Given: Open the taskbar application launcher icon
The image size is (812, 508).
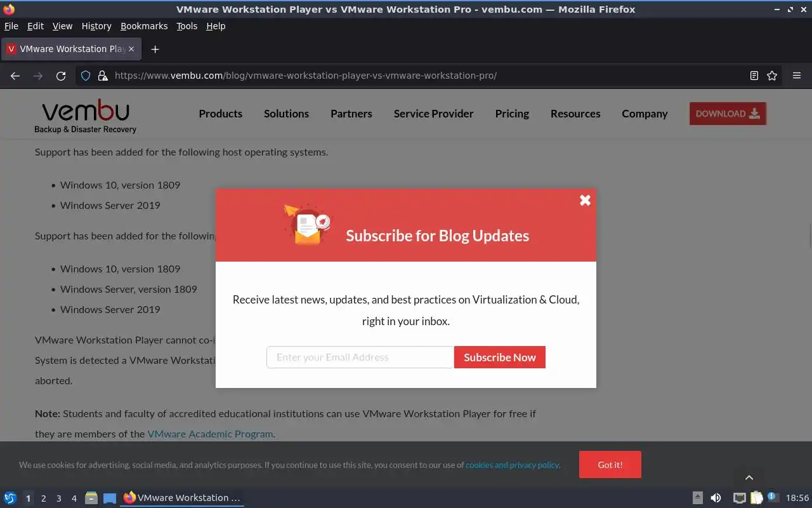Looking at the screenshot, I should pos(10,498).
